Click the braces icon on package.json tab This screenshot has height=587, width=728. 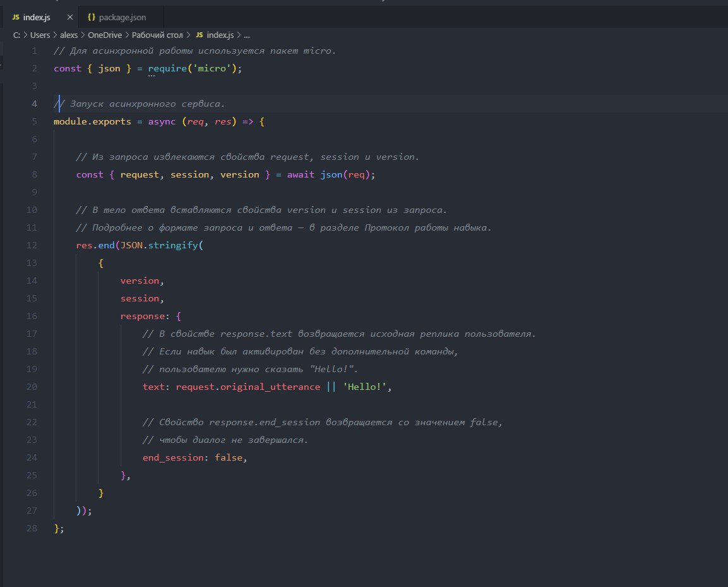92,17
